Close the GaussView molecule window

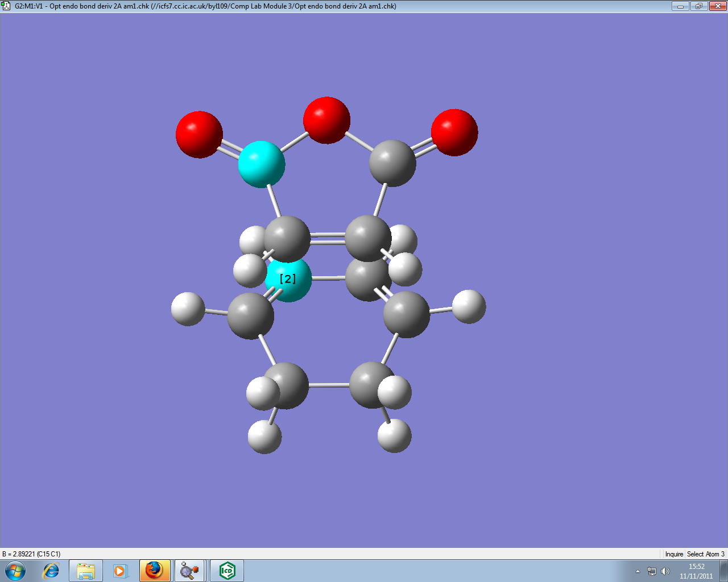[717, 6]
